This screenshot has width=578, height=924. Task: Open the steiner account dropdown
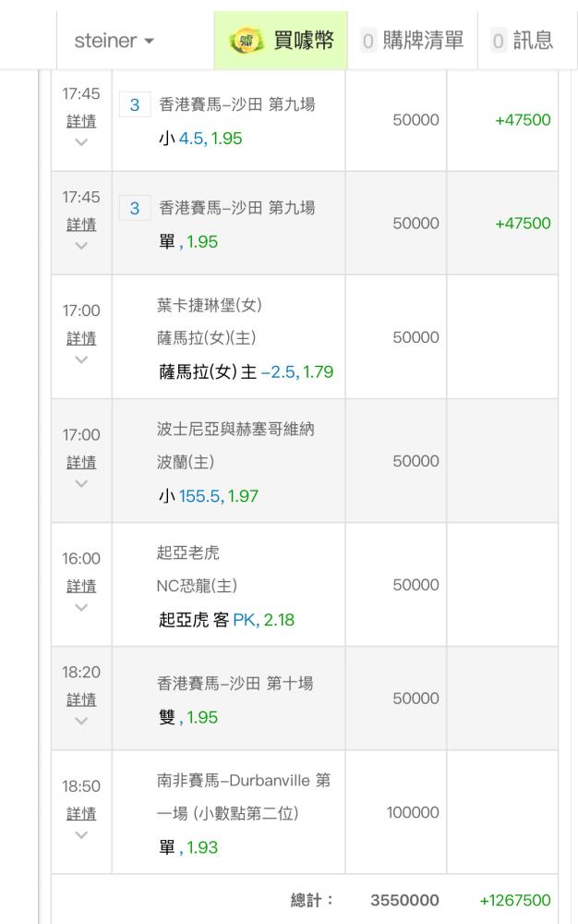[x=114, y=42]
